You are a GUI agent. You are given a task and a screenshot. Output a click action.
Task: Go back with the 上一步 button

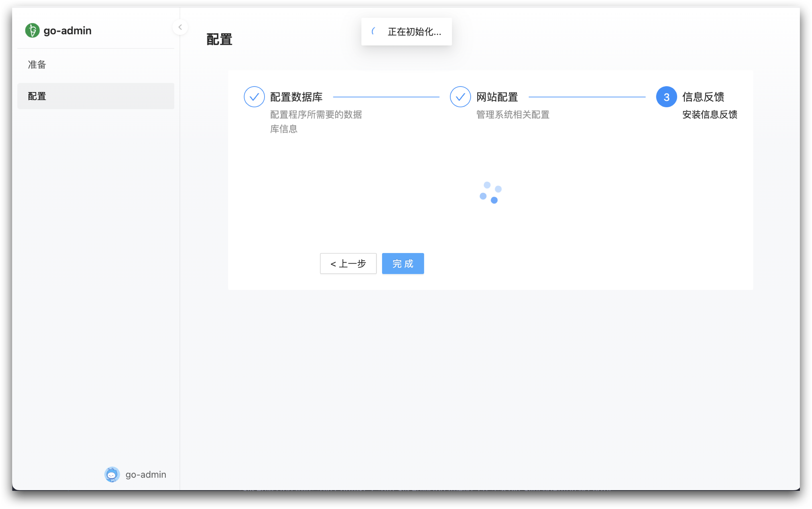[x=348, y=264]
